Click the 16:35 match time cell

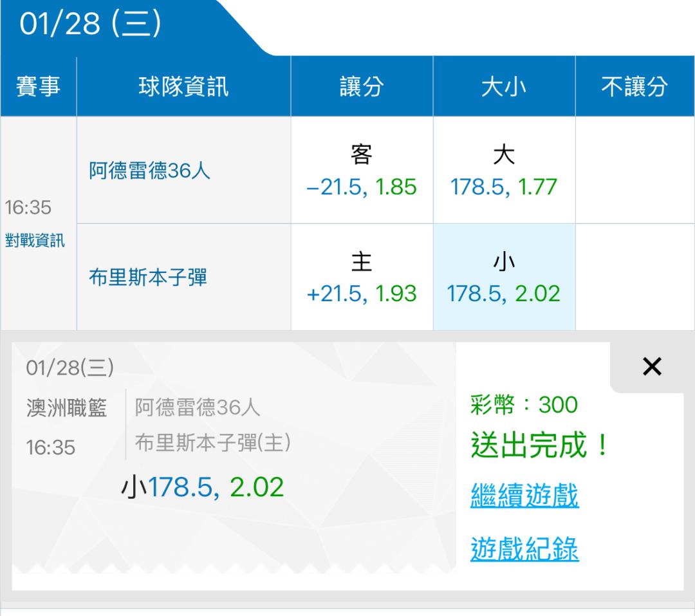pyautogui.click(x=28, y=208)
